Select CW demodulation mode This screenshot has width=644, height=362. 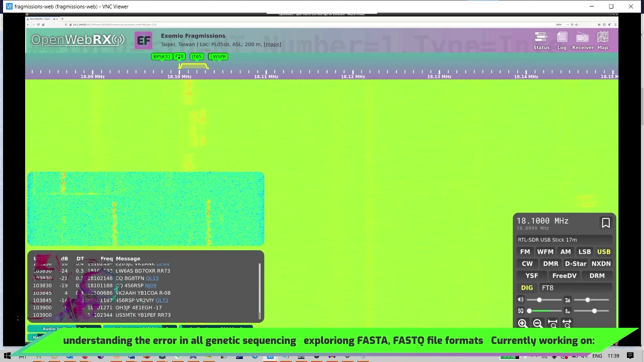click(527, 263)
